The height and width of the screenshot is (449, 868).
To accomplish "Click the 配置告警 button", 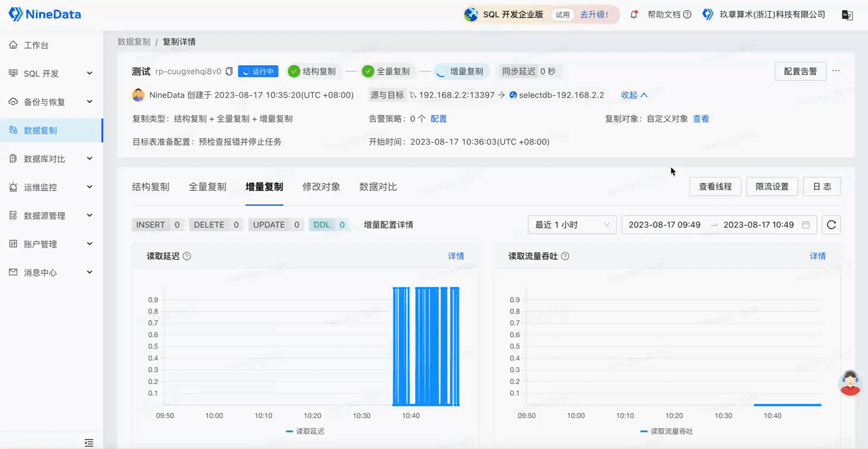I will [800, 71].
